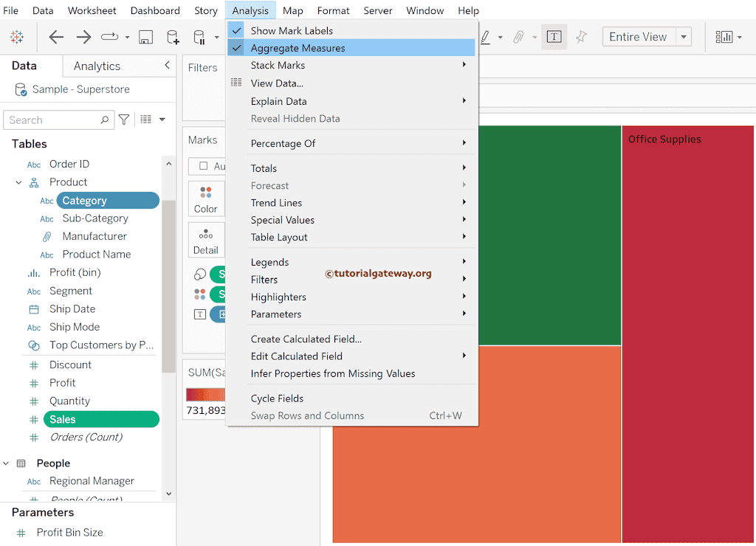
Task: Click the Undo back arrow
Action: point(56,37)
